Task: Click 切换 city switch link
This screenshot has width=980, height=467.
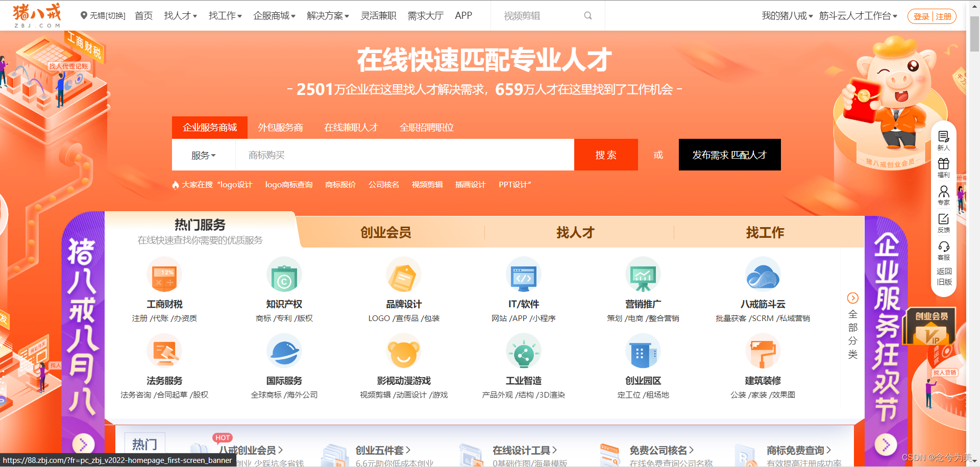Action: point(115,16)
